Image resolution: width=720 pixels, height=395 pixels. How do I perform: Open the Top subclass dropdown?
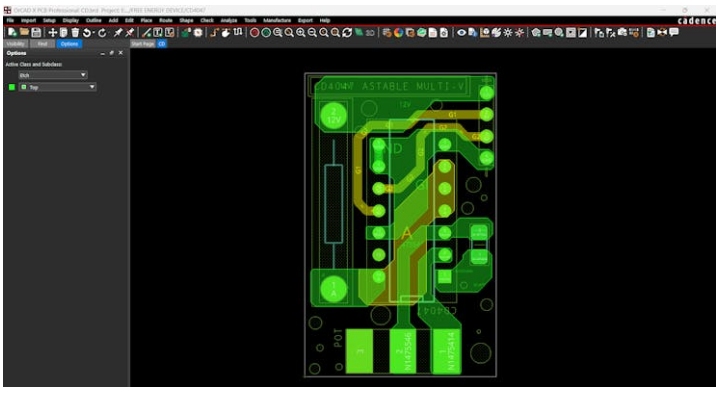tap(57, 87)
